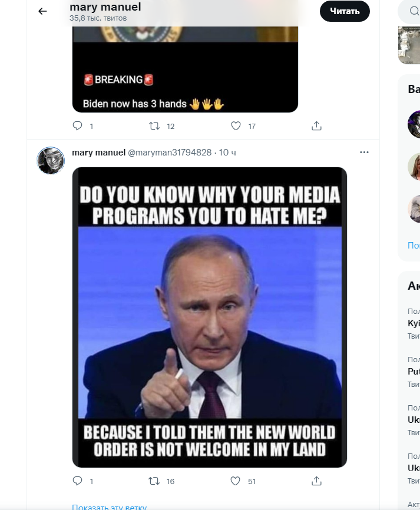Like the media programs meme tweet
420x510 pixels.
coord(236,481)
